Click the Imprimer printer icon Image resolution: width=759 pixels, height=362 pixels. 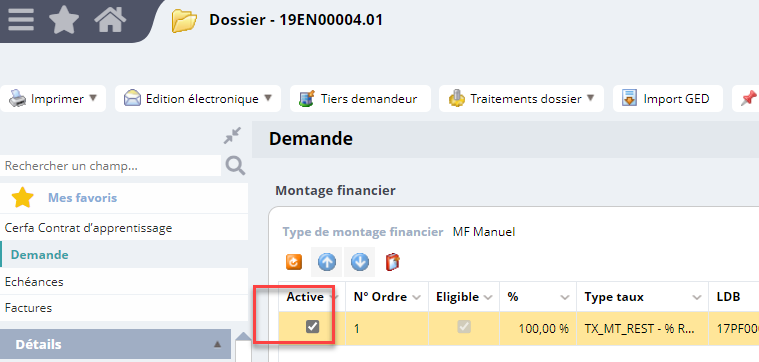coord(18,99)
